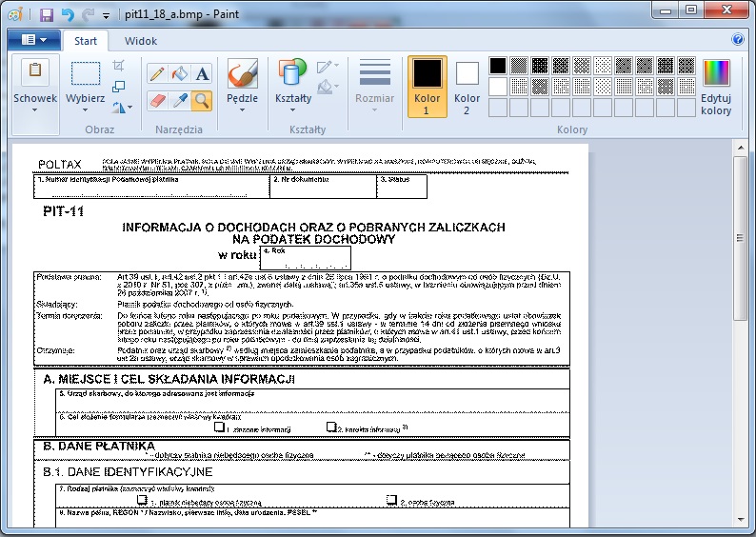Click the Schowek clipboard paste icon

click(35, 72)
